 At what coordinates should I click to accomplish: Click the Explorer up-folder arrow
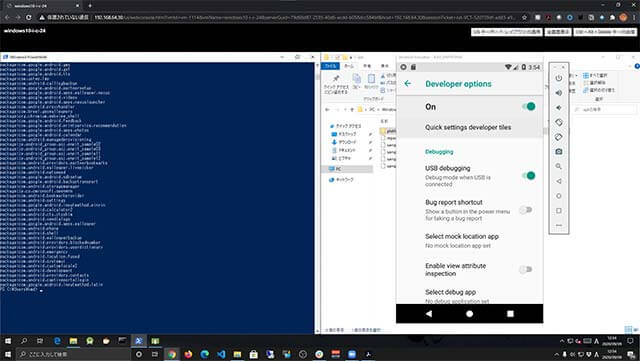[x=352, y=109]
